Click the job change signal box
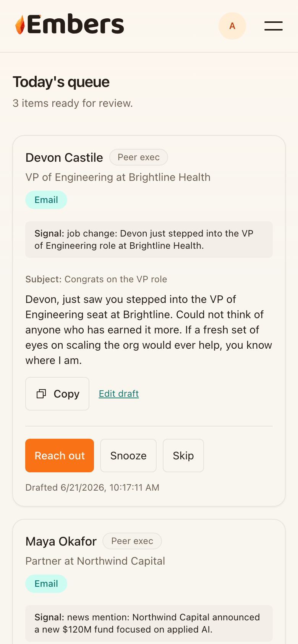This screenshot has height=644, width=298. tap(149, 240)
